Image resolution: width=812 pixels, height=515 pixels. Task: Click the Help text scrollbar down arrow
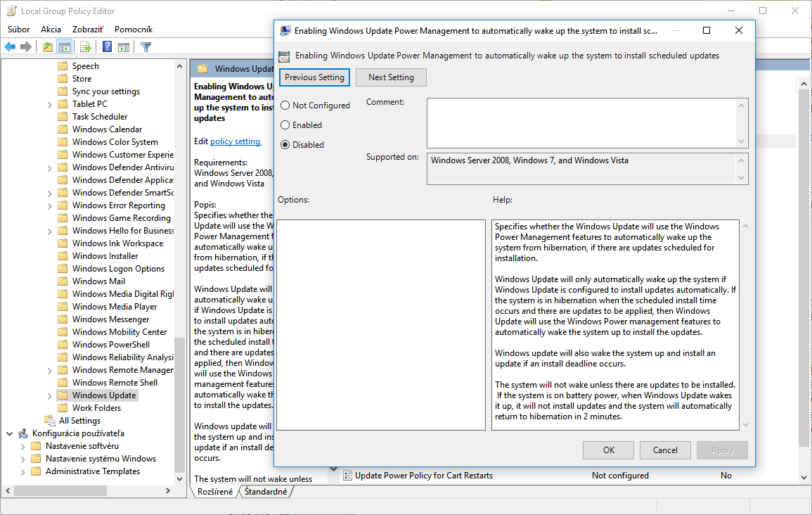pyautogui.click(x=745, y=425)
